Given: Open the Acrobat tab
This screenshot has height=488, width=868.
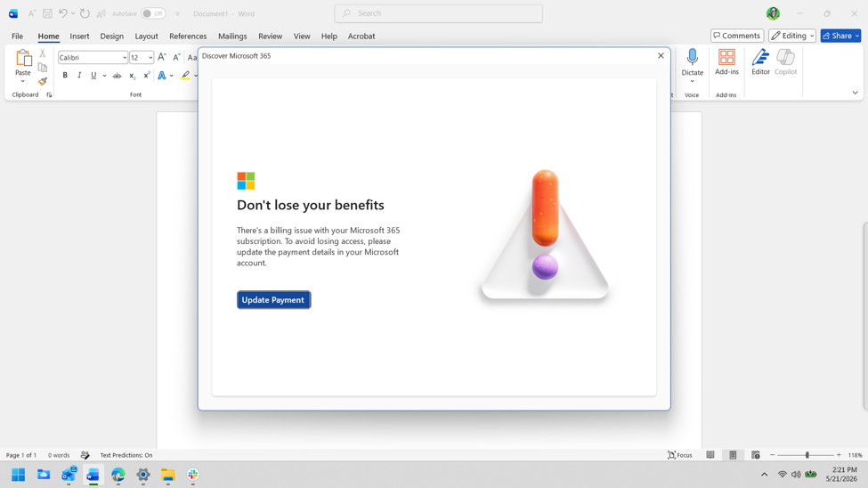Looking at the screenshot, I should tap(361, 36).
